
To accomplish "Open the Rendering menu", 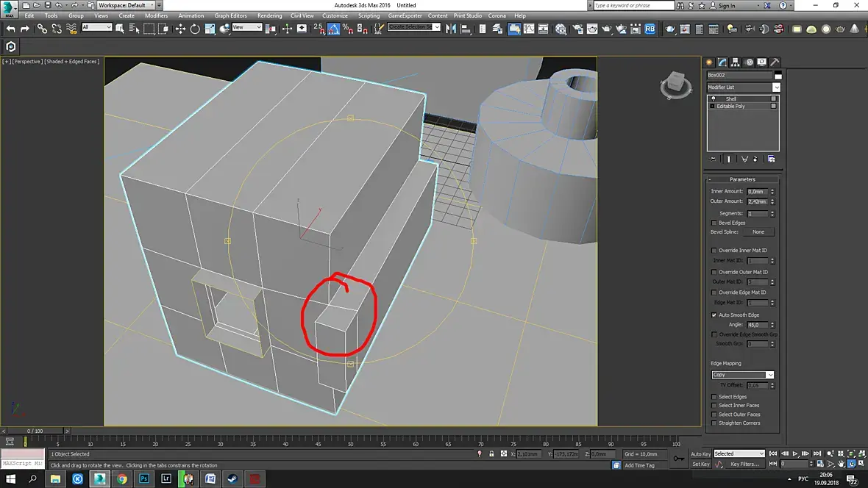I will coord(269,15).
